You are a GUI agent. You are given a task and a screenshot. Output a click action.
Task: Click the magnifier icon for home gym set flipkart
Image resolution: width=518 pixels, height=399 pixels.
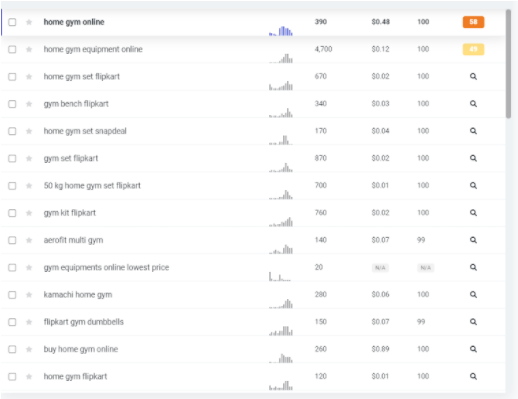pyautogui.click(x=473, y=77)
